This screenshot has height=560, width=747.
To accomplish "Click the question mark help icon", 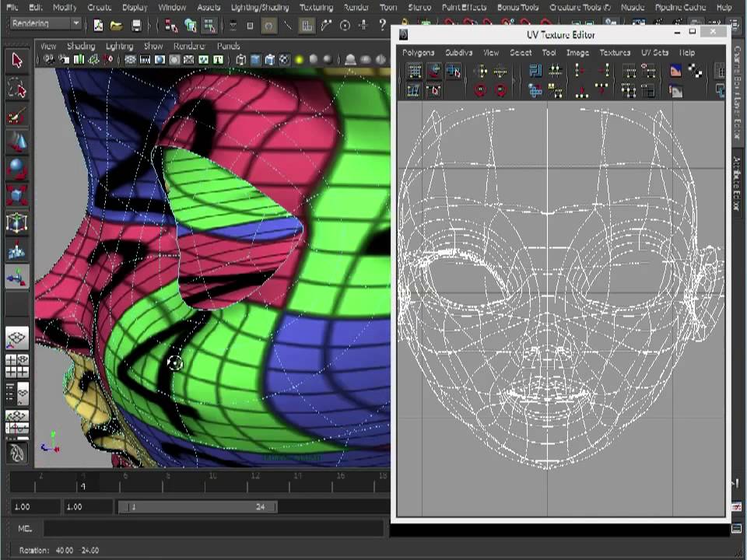I will [x=382, y=24].
